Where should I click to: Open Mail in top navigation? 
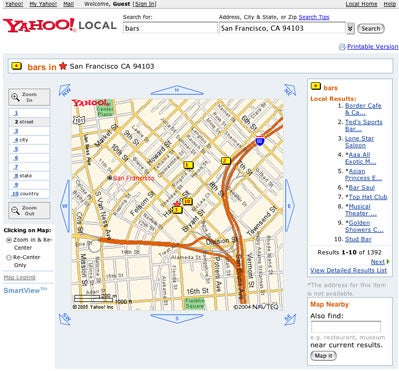click(68, 4)
